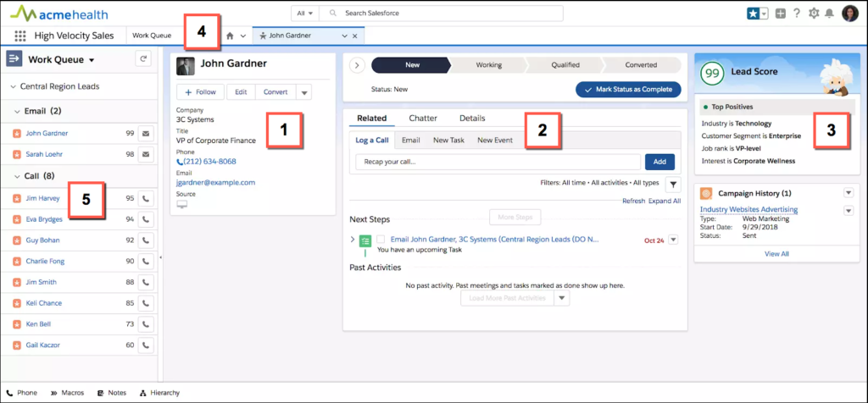868x403 pixels.
Task: Open the notifications bell
Action: pos(829,14)
